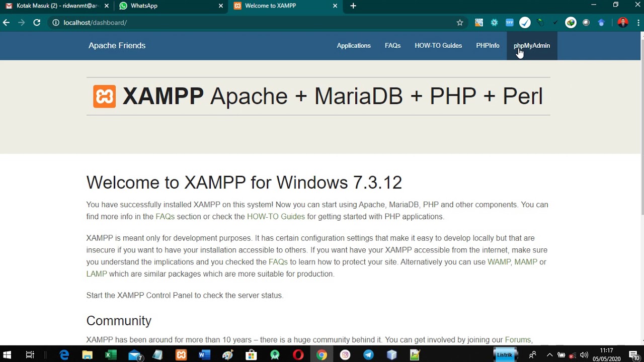Open the gear-shaped browser extension
The width and height of the screenshot is (644, 362).
pyautogui.click(x=495, y=23)
